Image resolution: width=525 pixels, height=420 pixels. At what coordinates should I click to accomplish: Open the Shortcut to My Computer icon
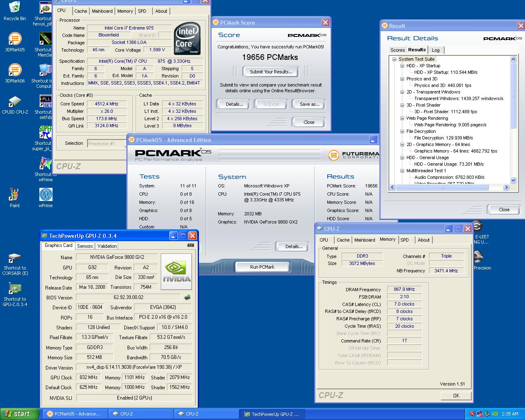(44, 76)
